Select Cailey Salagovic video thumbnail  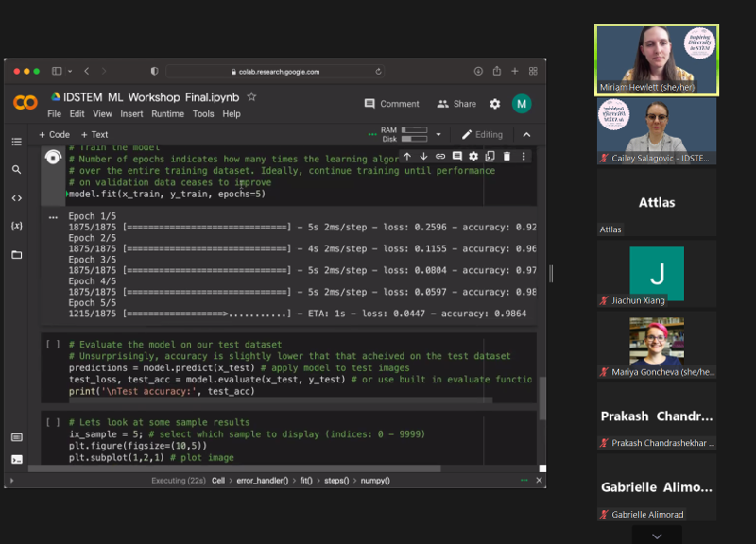pyautogui.click(x=657, y=131)
